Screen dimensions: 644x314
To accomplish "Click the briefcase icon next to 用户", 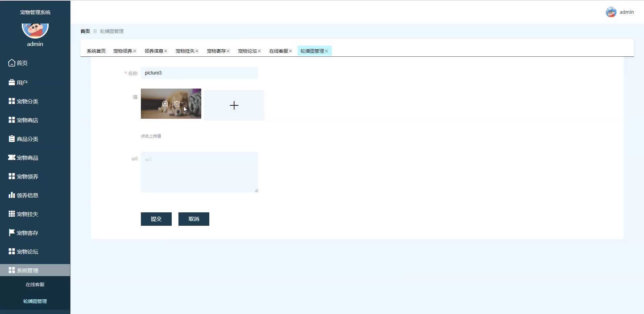I will click(x=12, y=82).
